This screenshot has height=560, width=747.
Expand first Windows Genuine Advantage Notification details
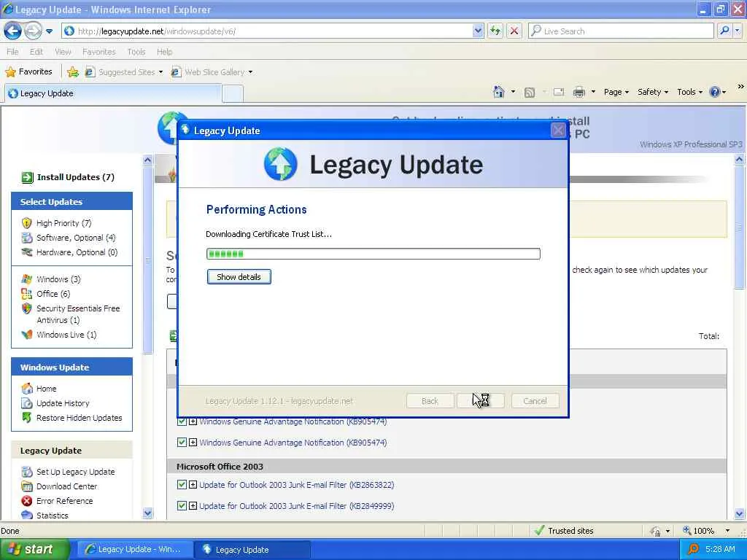coord(193,421)
